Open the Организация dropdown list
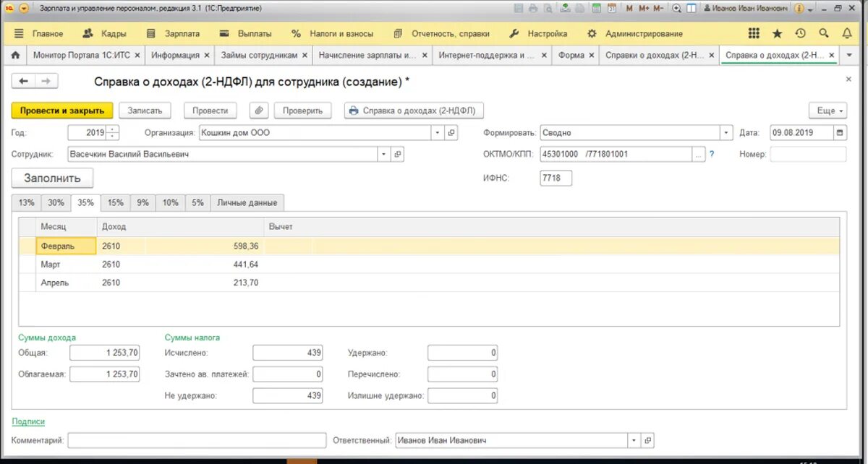The width and height of the screenshot is (868, 464). (x=438, y=132)
